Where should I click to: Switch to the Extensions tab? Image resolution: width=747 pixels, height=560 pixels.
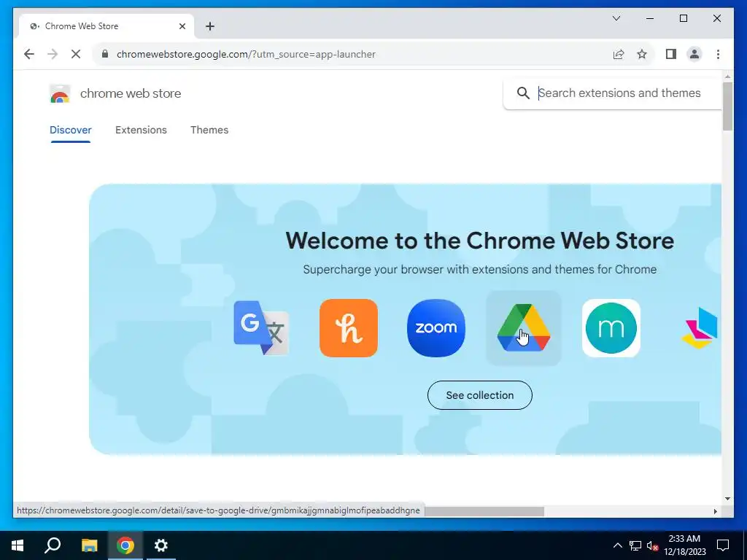click(141, 130)
